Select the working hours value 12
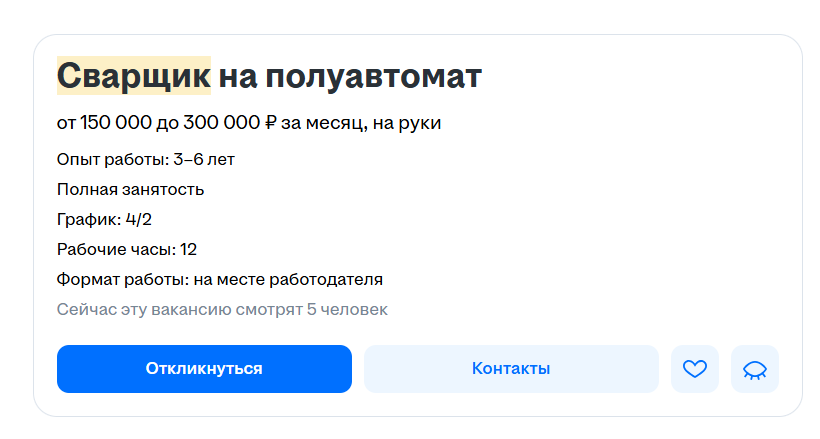Image resolution: width=820 pixels, height=439 pixels. coord(188,250)
